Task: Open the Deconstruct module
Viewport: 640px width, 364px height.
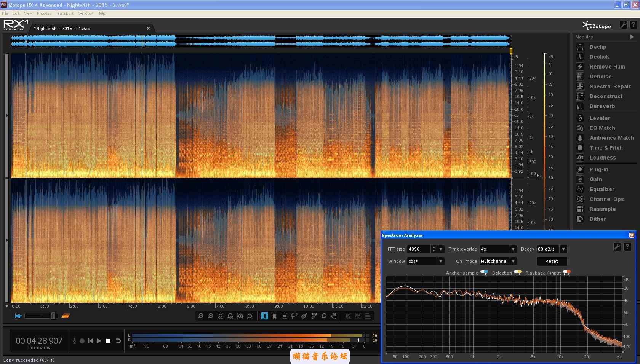Action: (x=606, y=96)
